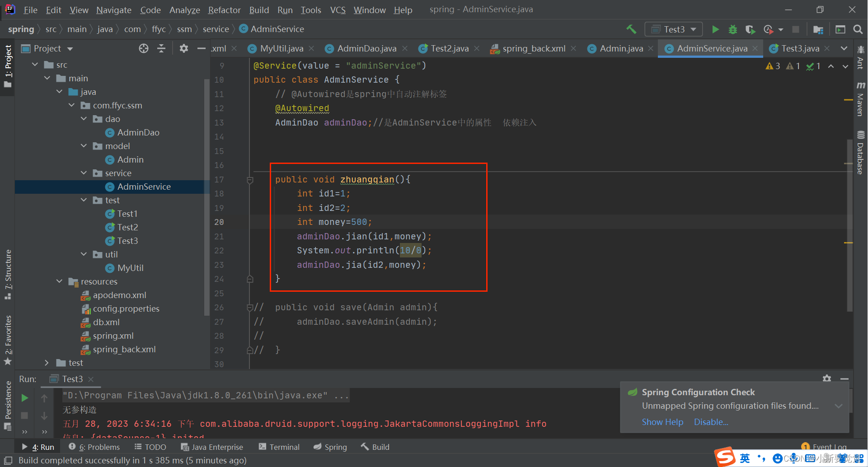
Task: Open Project Structure folder icon
Action: (818, 29)
